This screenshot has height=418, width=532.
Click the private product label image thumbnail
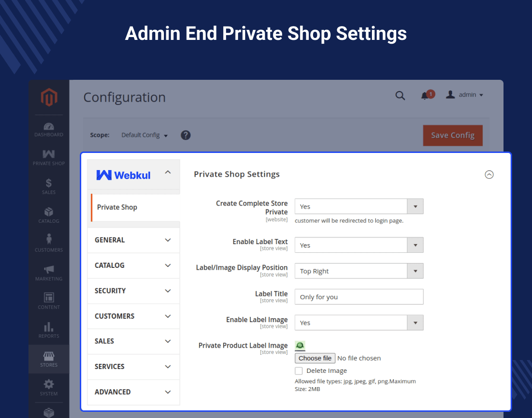click(300, 346)
